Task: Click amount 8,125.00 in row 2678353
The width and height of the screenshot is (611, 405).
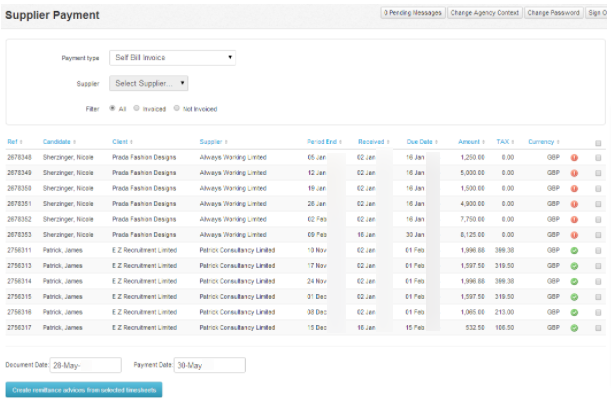Action: (x=472, y=235)
